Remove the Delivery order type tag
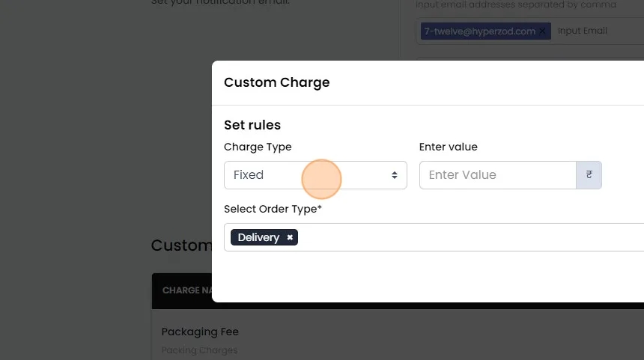 pos(290,237)
